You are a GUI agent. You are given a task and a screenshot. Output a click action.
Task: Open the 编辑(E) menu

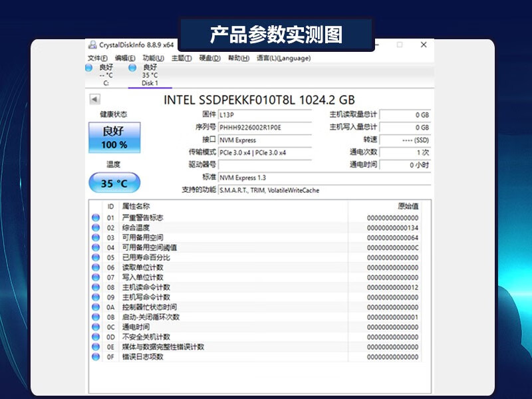click(125, 58)
